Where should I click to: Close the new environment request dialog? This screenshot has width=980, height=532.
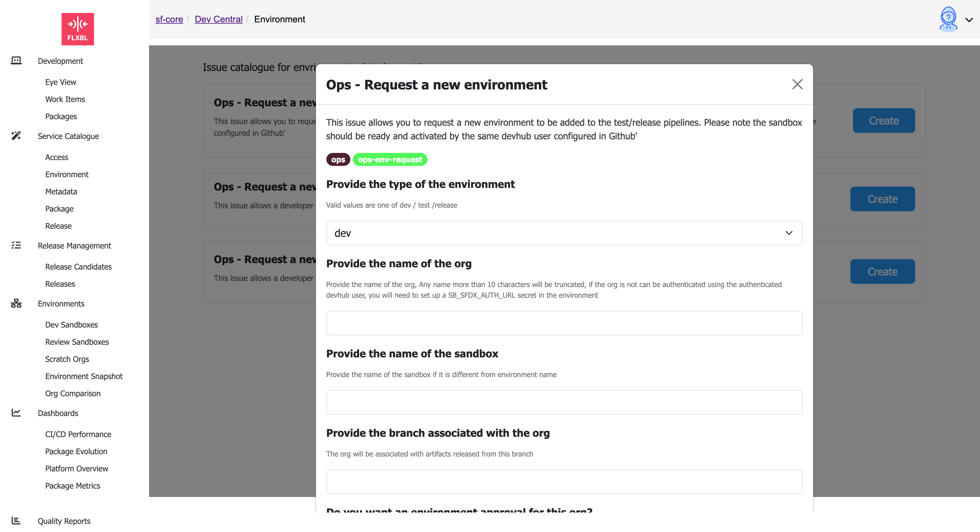click(x=797, y=85)
